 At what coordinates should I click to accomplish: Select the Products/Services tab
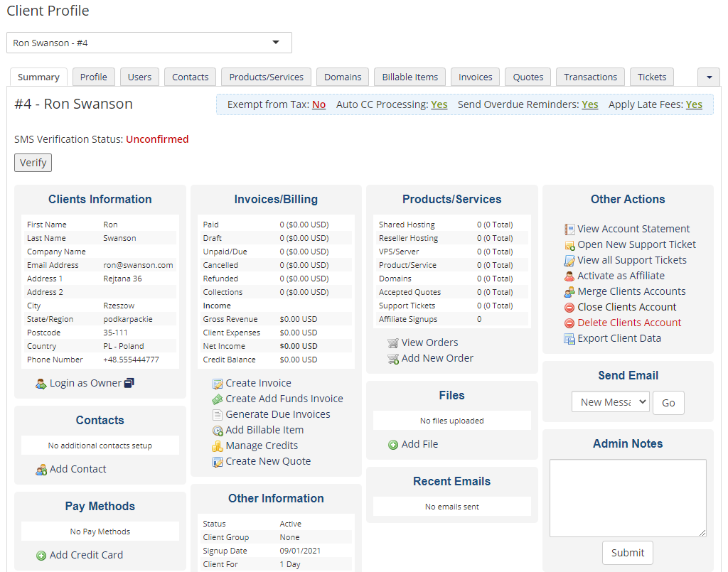(x=266, y=77)
